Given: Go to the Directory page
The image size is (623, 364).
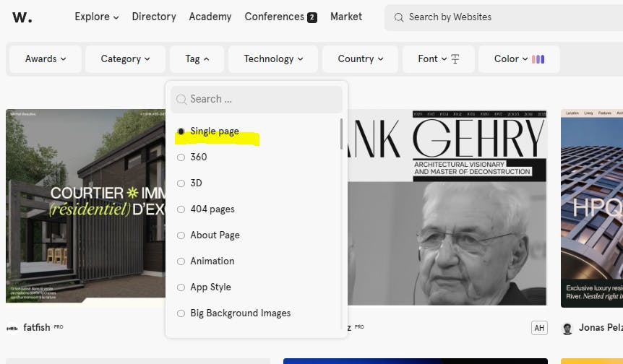Looking at the screenshot, I should pos(154,17).
